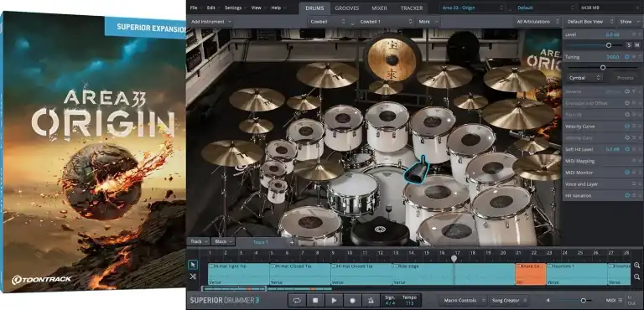Open Area 33 - Origin library dropdown
Screen dimensions: 644x310
pyautogui.click(x=472, y=8)
